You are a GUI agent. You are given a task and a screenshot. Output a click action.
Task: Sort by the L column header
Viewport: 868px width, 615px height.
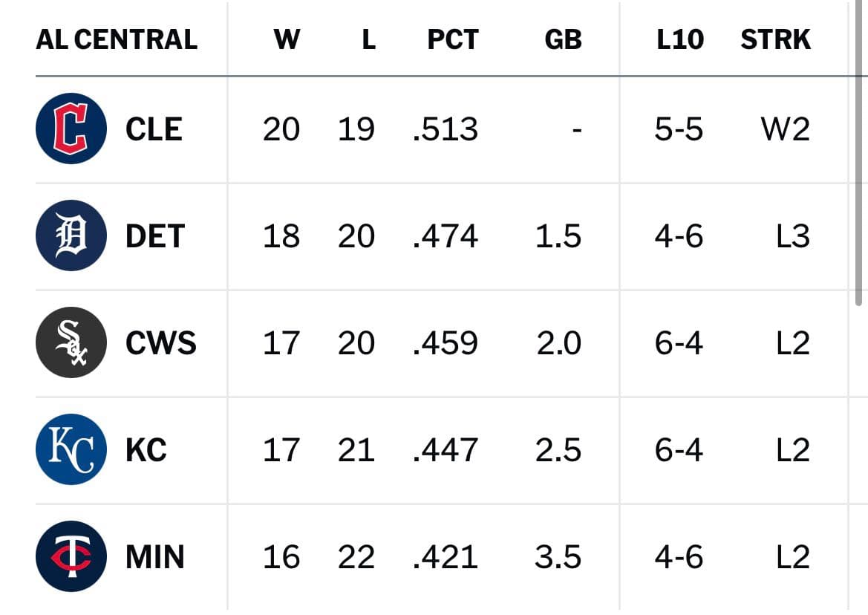[369, 39]
